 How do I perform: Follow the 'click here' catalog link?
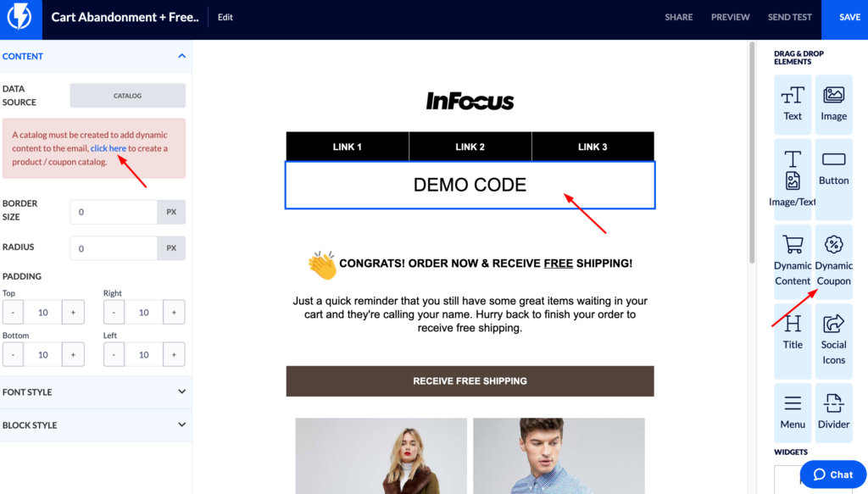(x=108, y=148)
